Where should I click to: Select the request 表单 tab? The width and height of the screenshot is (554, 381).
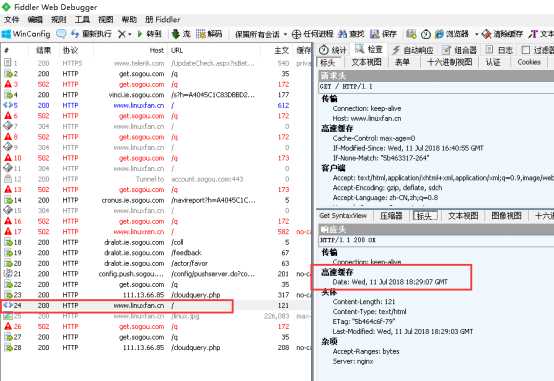[x=402, y=62]
